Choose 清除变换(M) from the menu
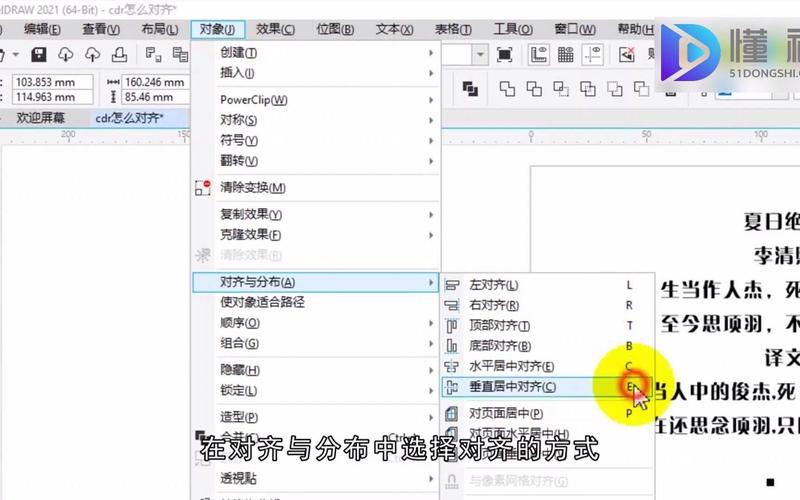This screenshot has height=500, width=800. (x=316, y=188)
